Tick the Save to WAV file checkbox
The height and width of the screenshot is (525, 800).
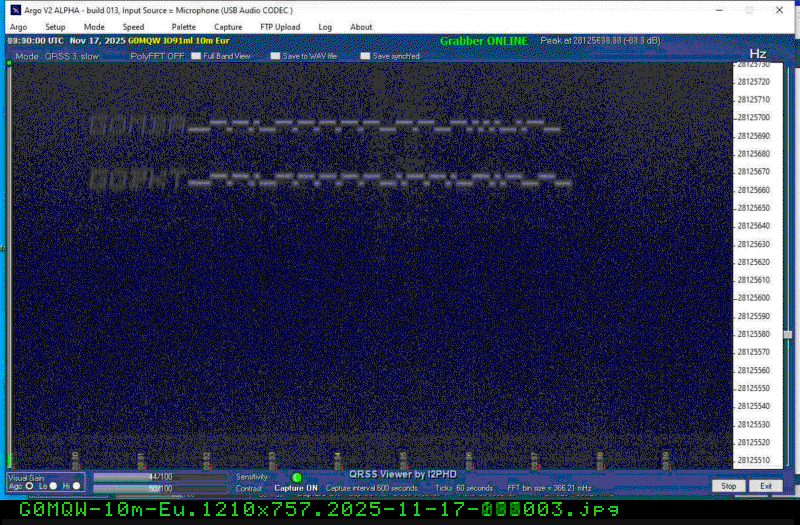click(275, 56)
